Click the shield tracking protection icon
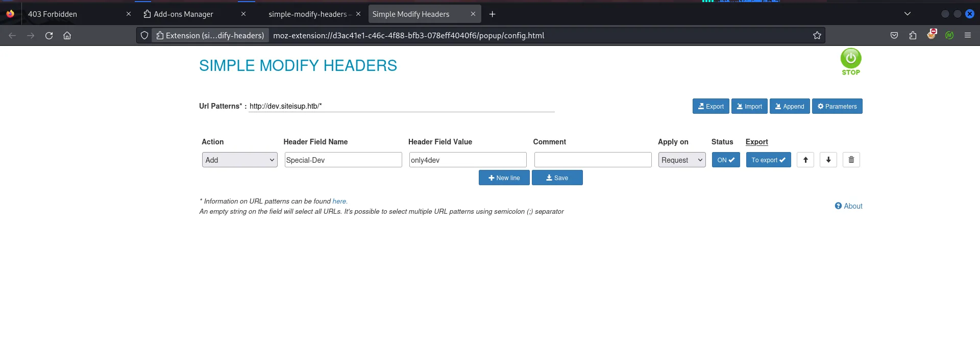 click(144, 35)
